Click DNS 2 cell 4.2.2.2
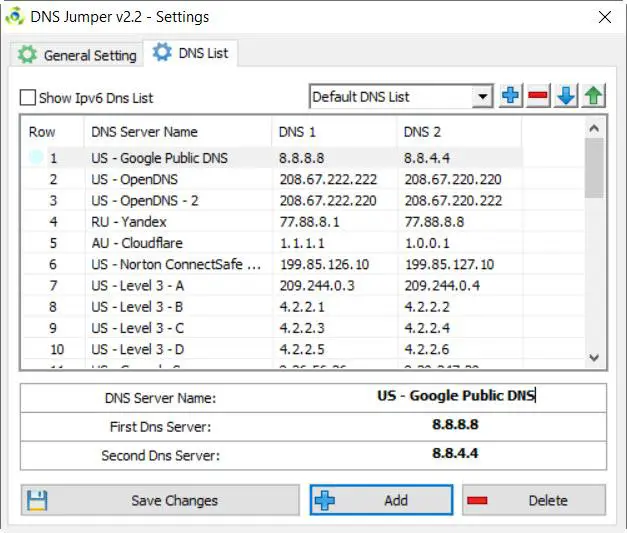627x533 pixels. [427, 307]
